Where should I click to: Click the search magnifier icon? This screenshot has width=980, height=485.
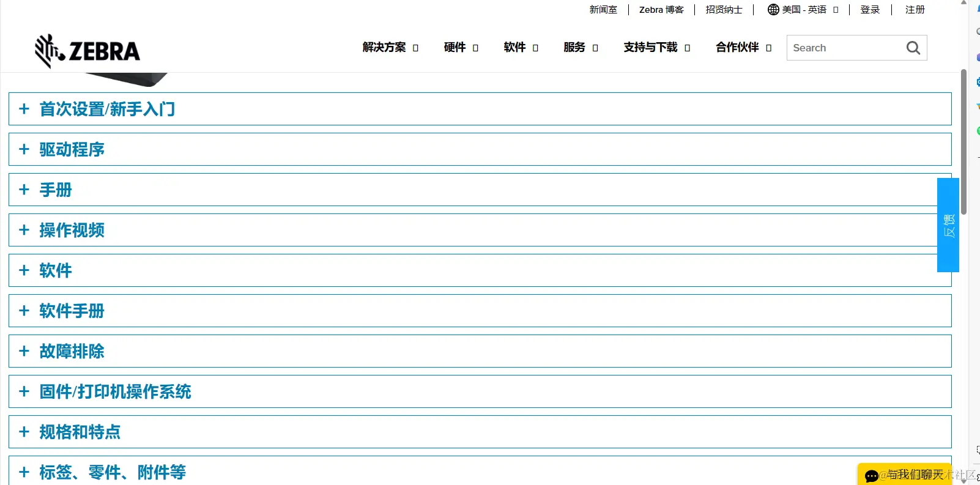pyautogui.click(x=913, y=48)
